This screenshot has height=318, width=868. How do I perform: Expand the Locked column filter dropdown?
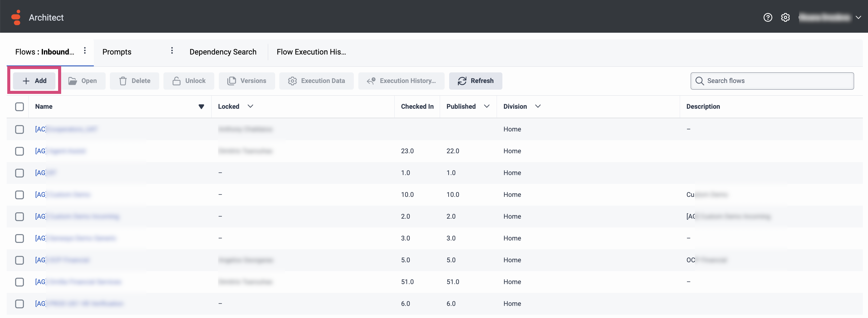coord(250,106)
